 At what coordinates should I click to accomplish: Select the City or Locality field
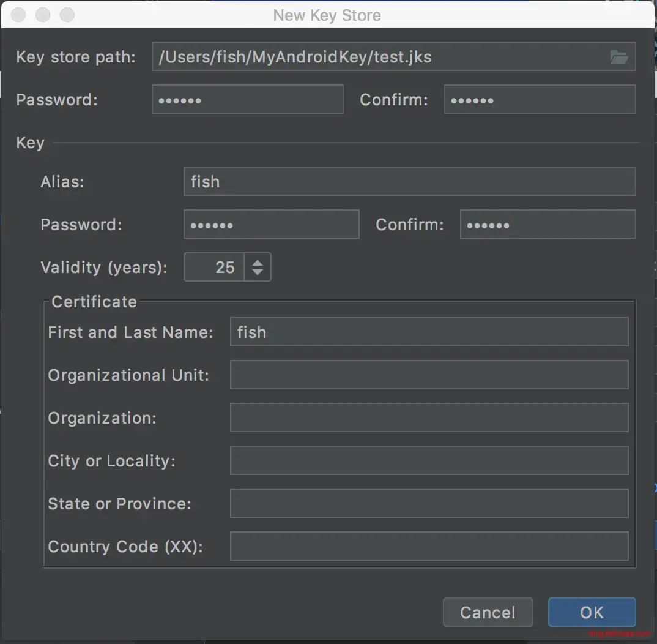pyautogui.click(x=429, y=461)
